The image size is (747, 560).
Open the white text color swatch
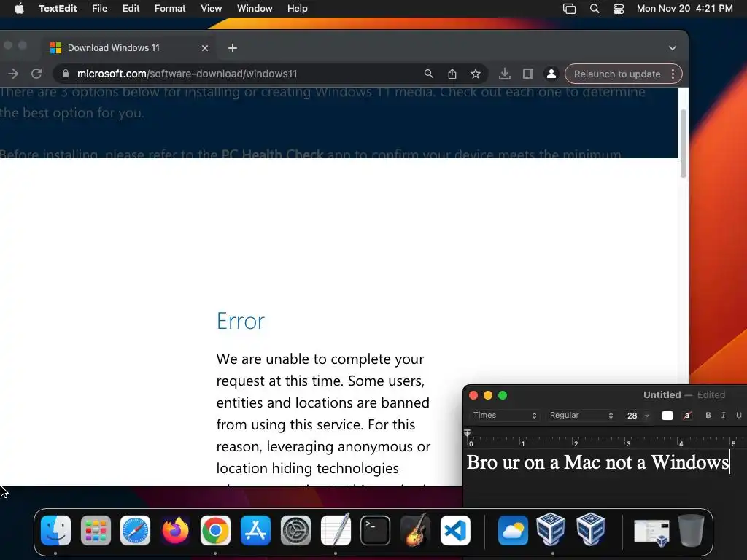(x=667, y=416)
